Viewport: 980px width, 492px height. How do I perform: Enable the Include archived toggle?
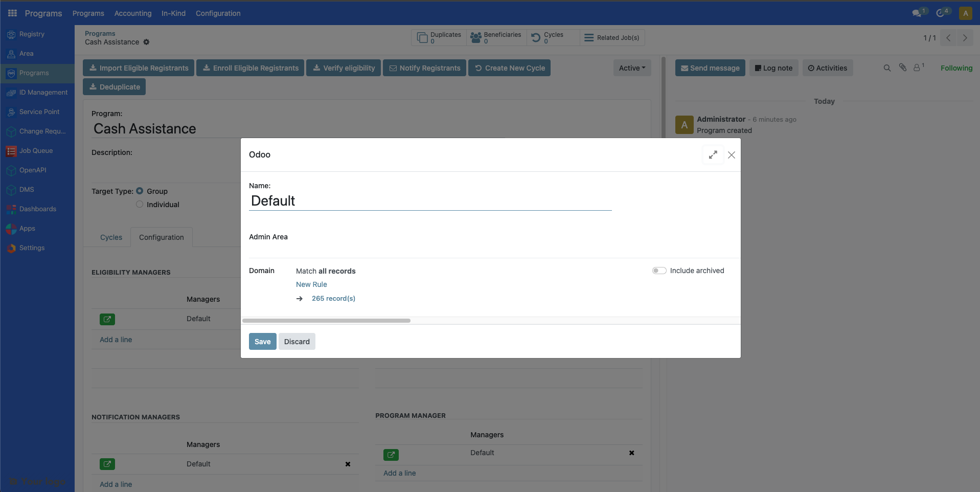click(x=659, y=270)
